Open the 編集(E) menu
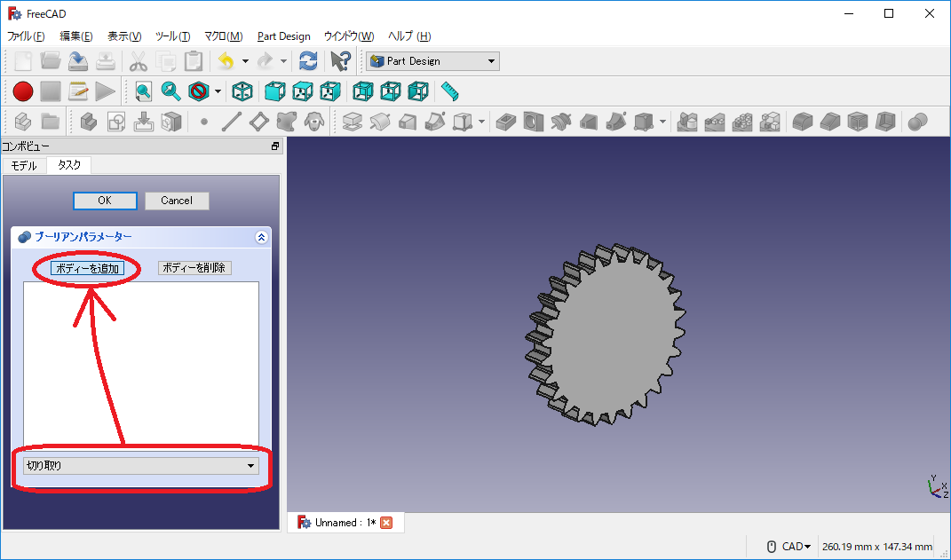The image size is (951, 560). click(75, 36)
